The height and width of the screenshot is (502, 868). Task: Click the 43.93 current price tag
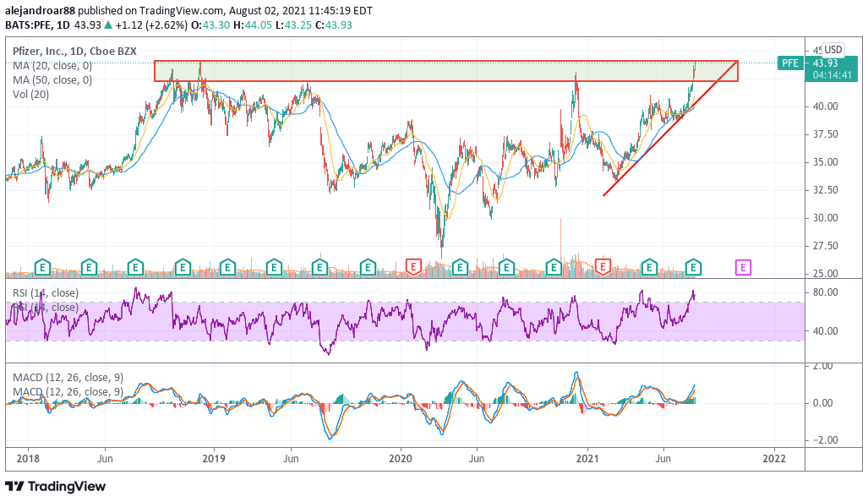826,63
